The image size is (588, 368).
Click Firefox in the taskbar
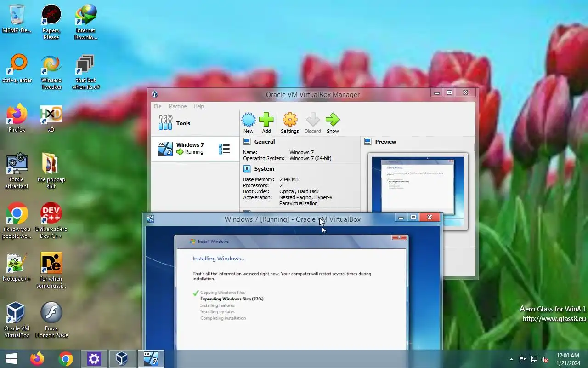tap(37, 359)
